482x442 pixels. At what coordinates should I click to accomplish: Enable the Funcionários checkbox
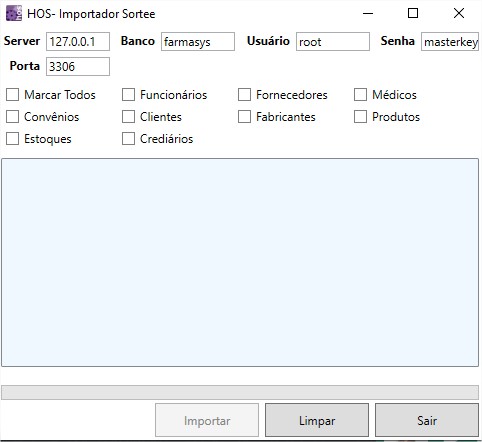128,95
